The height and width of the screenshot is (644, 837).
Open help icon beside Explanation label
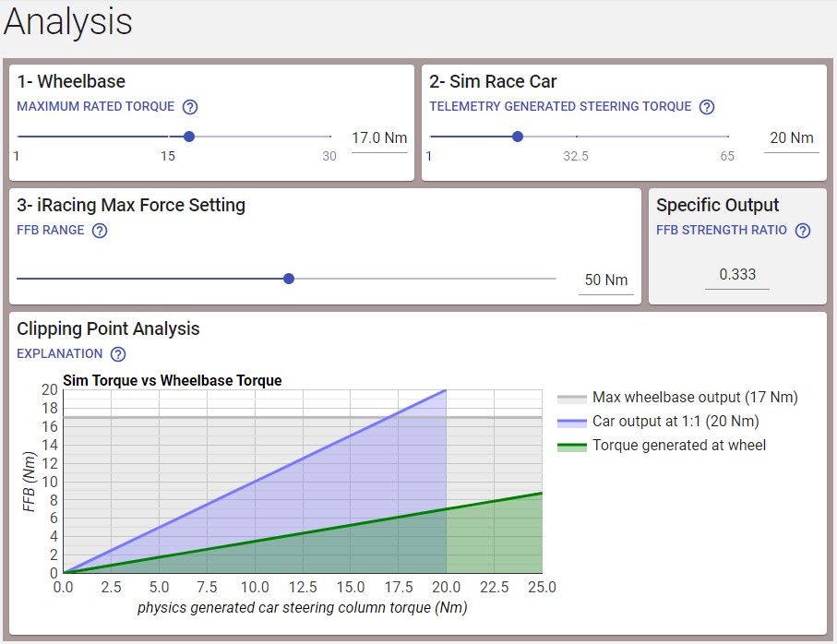[118, 354]
